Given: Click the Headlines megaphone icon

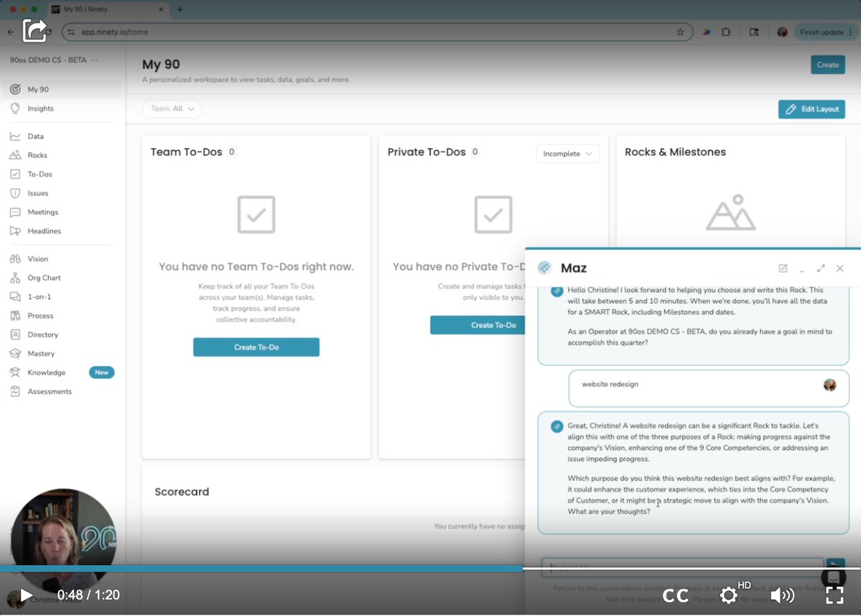Looking at the screenshot, I should (15, 231).
